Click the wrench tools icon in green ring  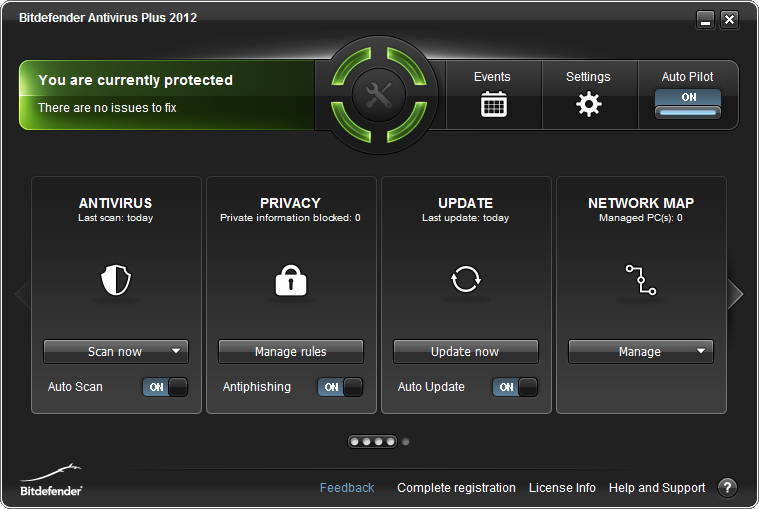(x=379, y=96)
